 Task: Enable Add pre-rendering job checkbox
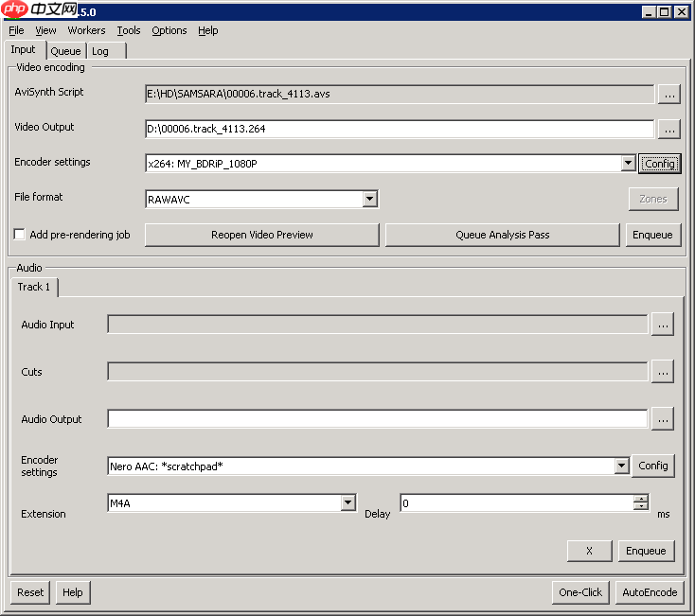point(20,235)
